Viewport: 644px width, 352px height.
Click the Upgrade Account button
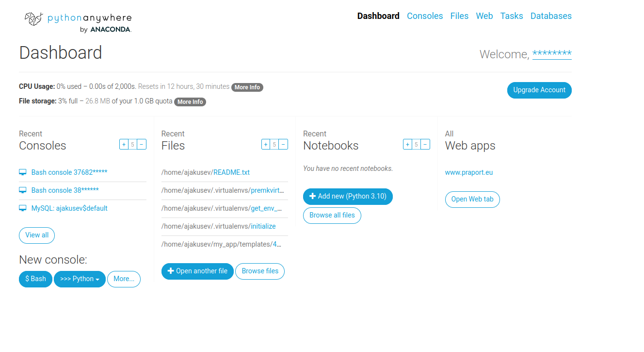539,90
